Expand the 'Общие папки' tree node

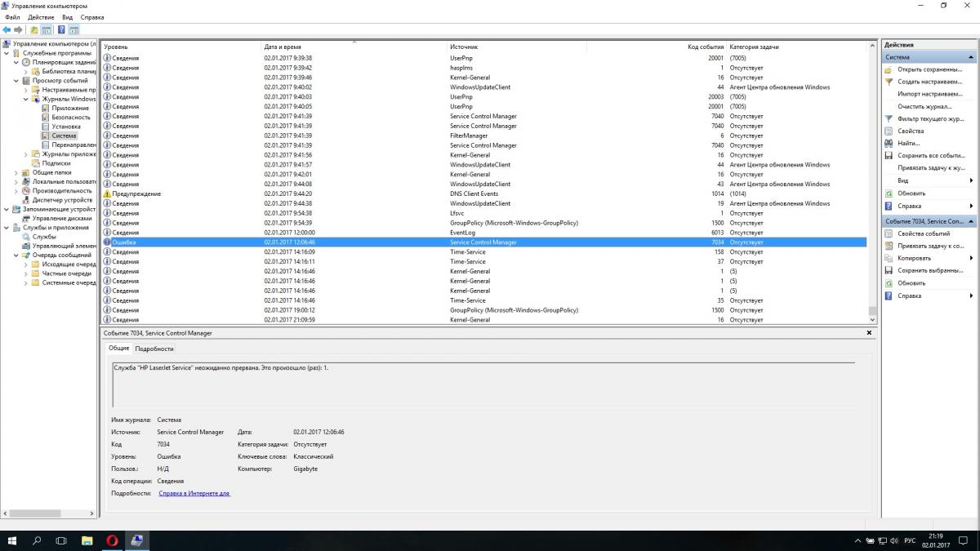click(x=16, y=172)
